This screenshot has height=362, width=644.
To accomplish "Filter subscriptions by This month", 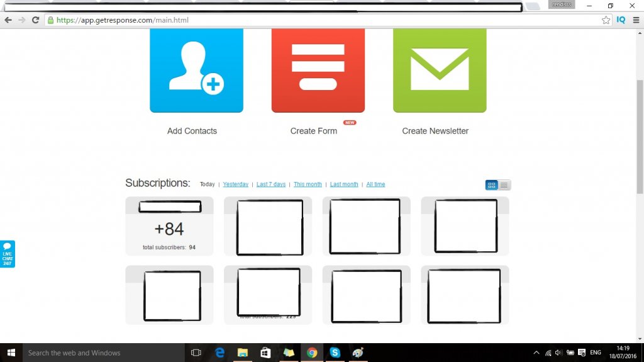I will [x=308, y=184].
